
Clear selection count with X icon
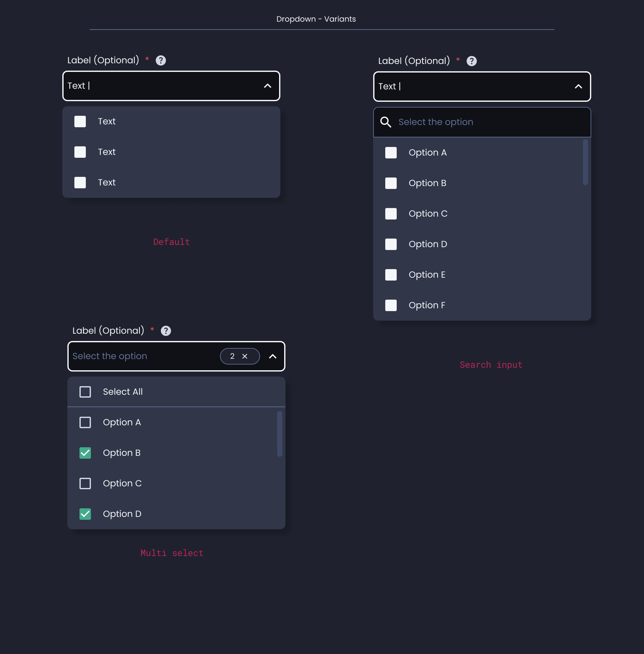coord(245,356)
